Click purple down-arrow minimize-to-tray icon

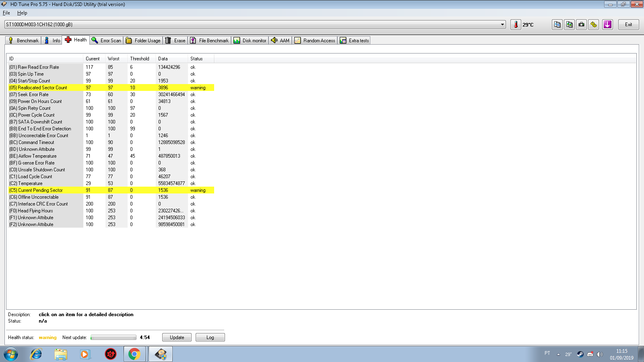click(607, 25)
